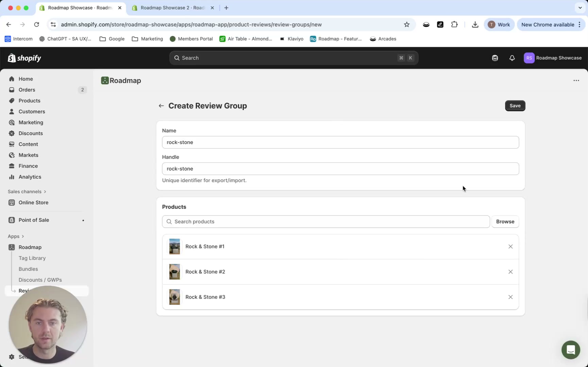Open the Analytics section in the sidebar
The width and height of the screenshot is (588, 367).
click(x=30, y=177)
